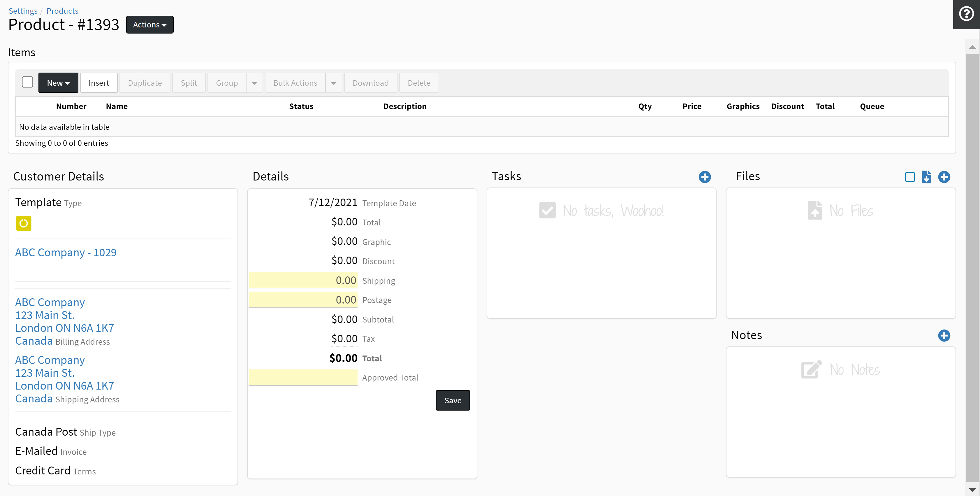Expand the New item dropdown
The width and height of the screenshot is (980, 496).
[x=58, y=83]
